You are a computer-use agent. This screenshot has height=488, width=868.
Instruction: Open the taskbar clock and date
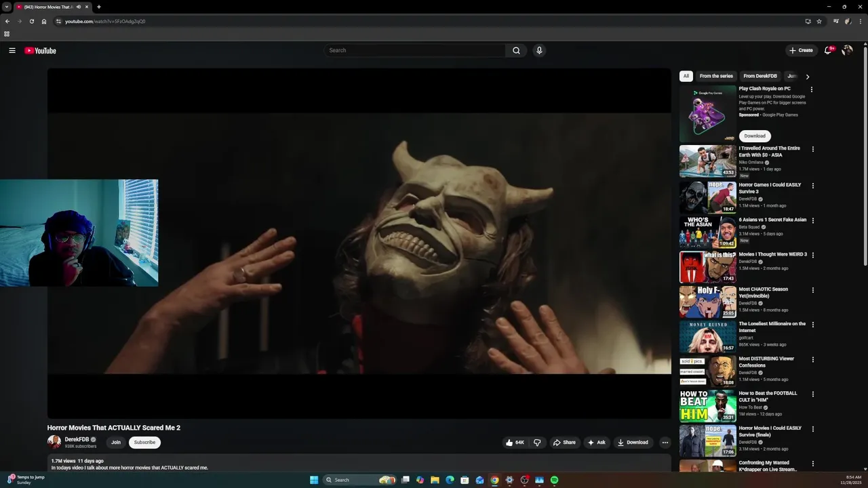pos(850,480)
